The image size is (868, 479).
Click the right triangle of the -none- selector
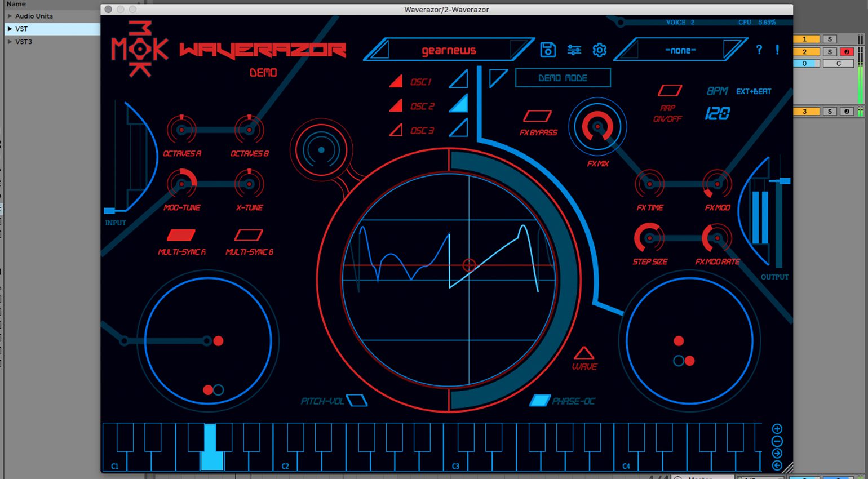pyautogui.click(x=733, y=50)
